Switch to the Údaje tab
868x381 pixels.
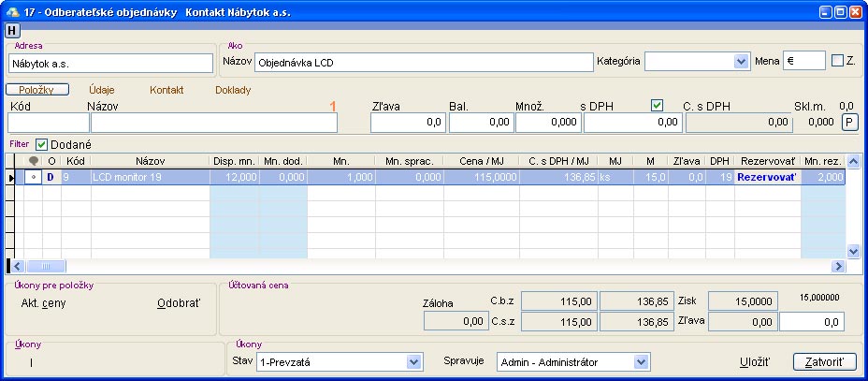click(x=101, y=90)
